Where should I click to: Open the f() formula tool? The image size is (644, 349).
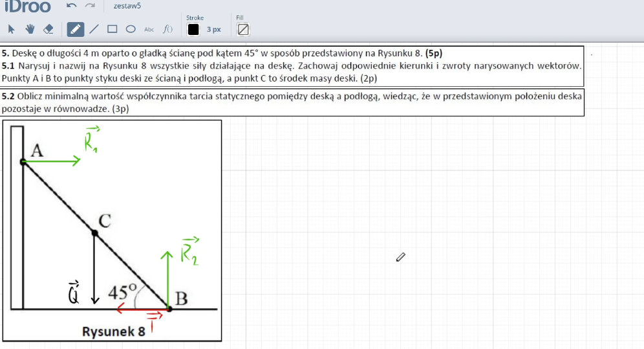[167, 29]
